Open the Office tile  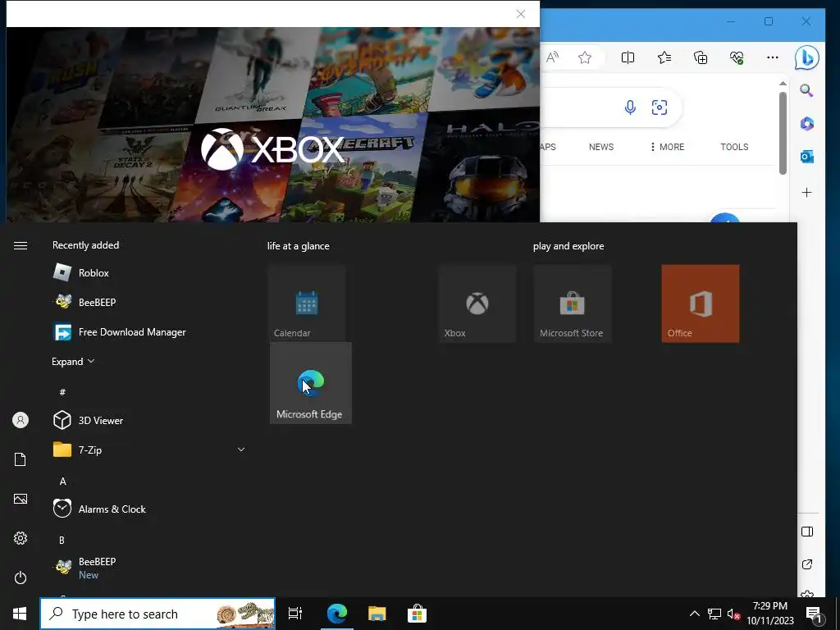tap(701, 304)
